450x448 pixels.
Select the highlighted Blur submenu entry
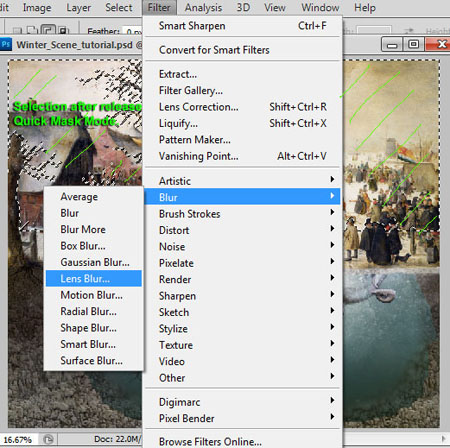click(242, 197)
